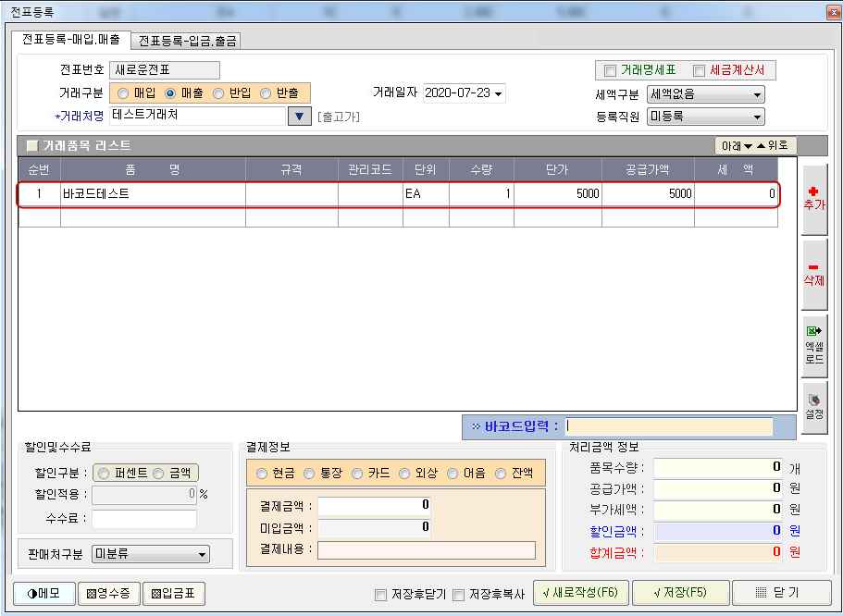Close the 전표등록 window
Image resolution: width=843 pixels, height=616 pixels.
(x=834, y=12)
